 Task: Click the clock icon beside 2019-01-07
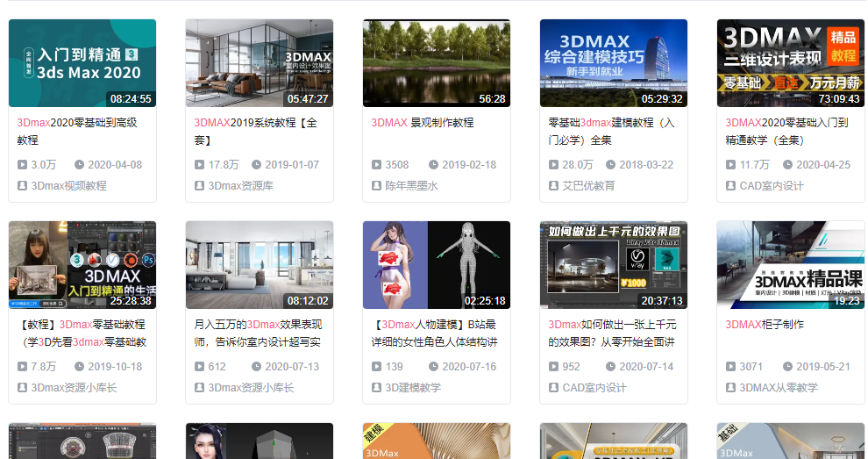coord(256,165)
